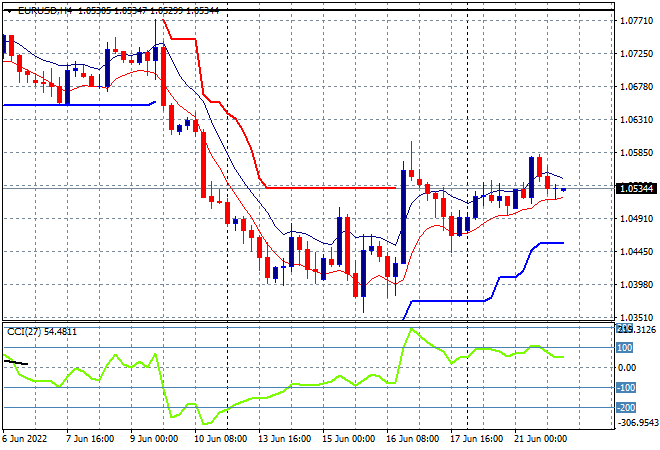The width and height of the screenshot is (660, 450).
Task: Click the CCI 0.00 level label
Action: (x=627, y=367)
